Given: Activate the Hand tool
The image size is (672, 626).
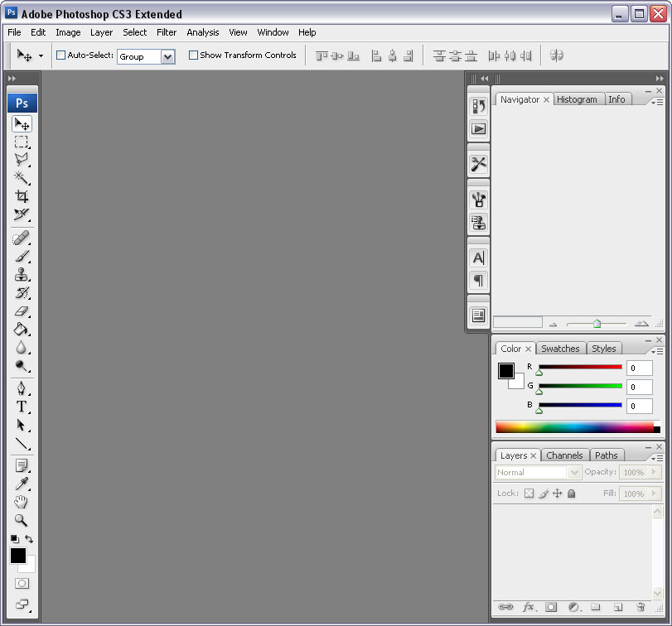Looking at the screenshot, I should (22, 502).
